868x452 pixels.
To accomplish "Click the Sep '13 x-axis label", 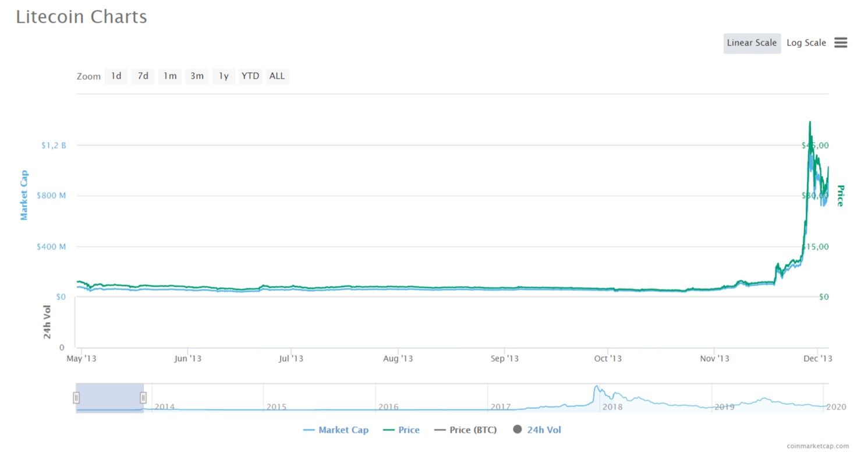I will [505, 358].
